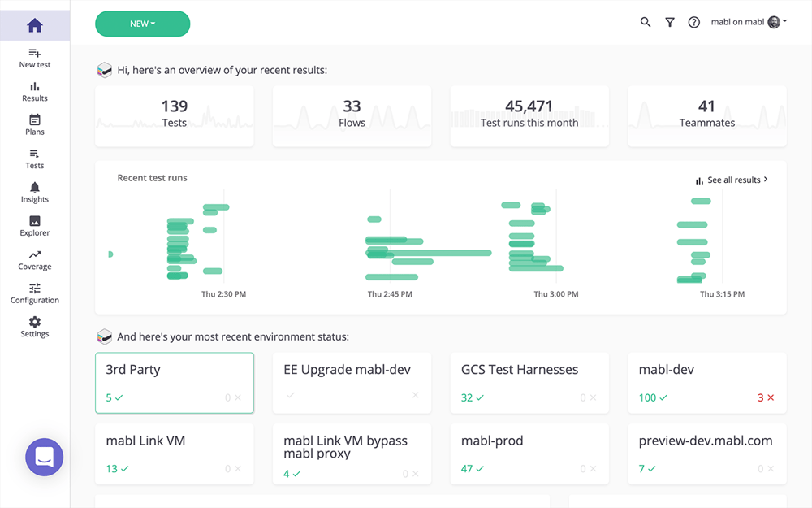Open the help question mark icon
This screenshot has width=812, height=508.
pos(693,23)
